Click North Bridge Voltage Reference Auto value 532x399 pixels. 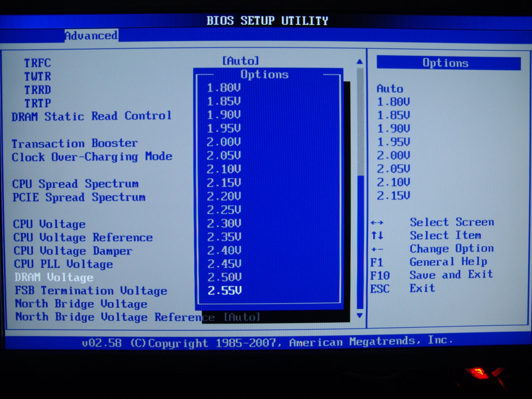tap(242, 317)
